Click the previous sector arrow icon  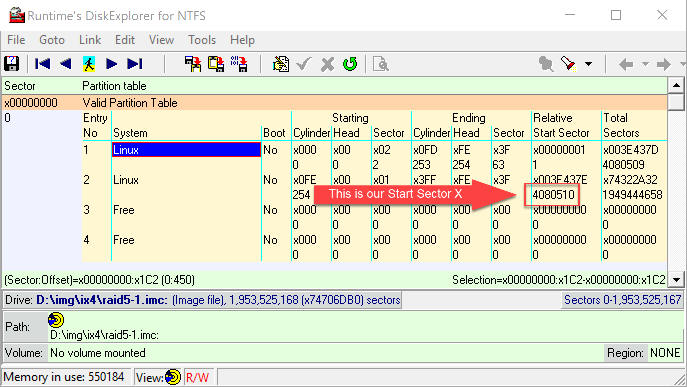tap(66, 64)
